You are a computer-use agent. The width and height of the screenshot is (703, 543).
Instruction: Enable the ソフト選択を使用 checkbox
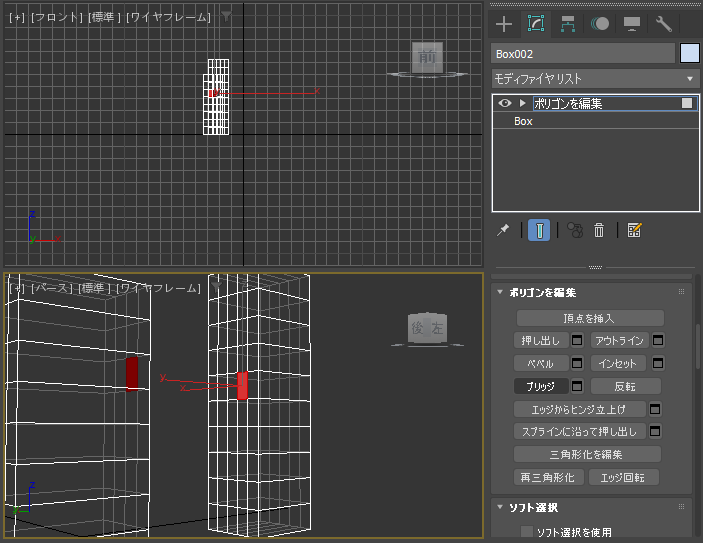527,532
